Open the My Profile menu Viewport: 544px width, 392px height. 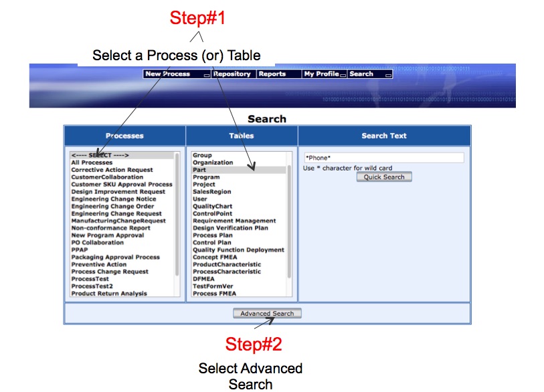point(321,74)
